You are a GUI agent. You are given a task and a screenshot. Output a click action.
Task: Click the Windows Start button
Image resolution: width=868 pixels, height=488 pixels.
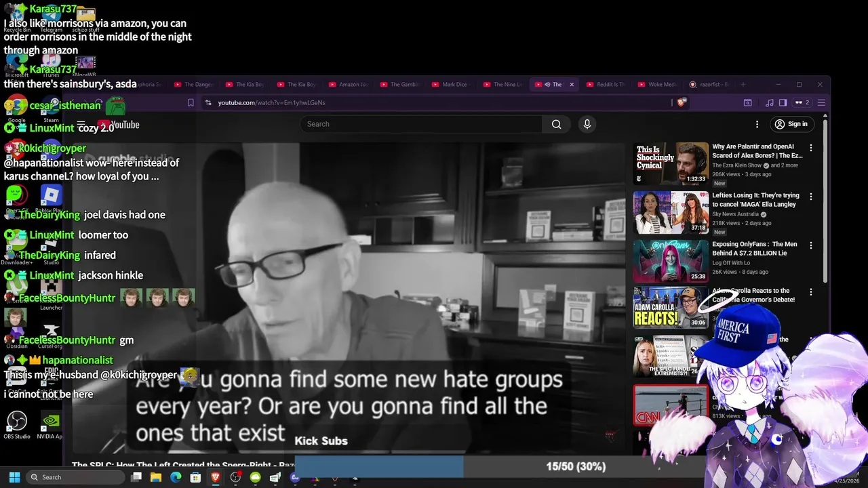[14, 477]
